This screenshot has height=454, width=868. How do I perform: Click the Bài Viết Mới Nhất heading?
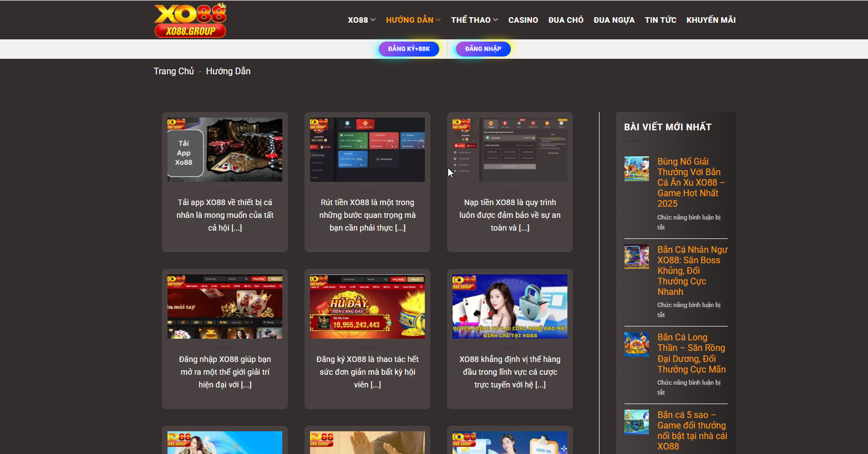point(668,127)
